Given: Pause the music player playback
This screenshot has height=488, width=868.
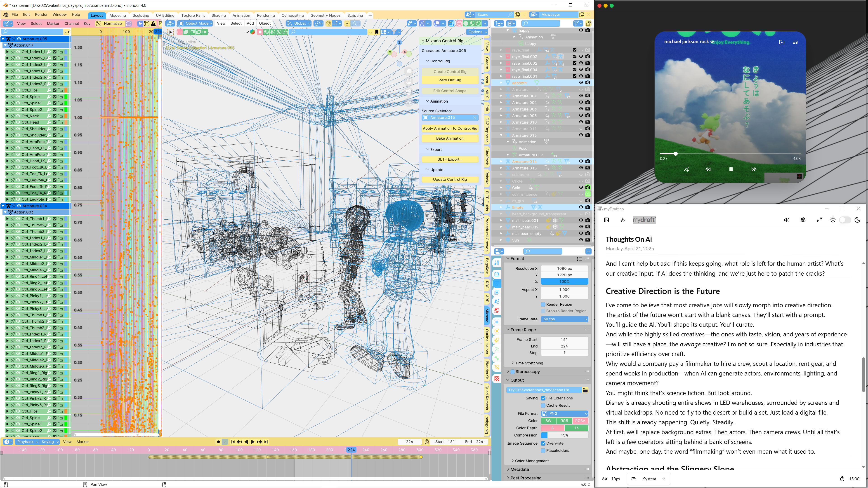Looking at the screenshot, I should click(731, 169).
